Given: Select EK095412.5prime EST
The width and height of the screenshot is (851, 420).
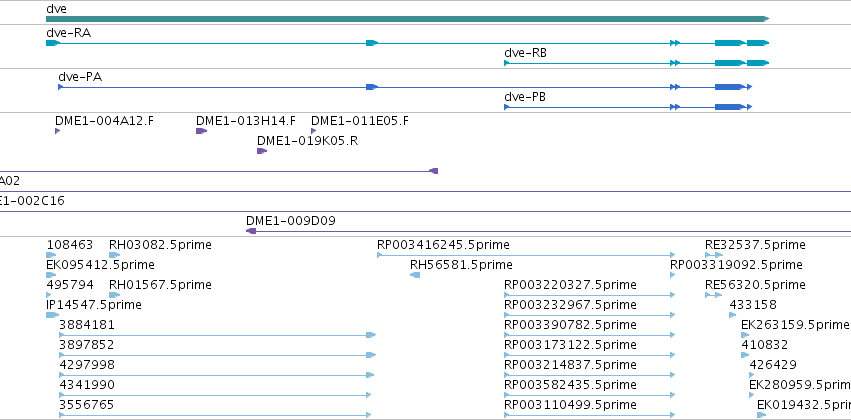Looking at the screenshot, I should (x=100, y=265).
